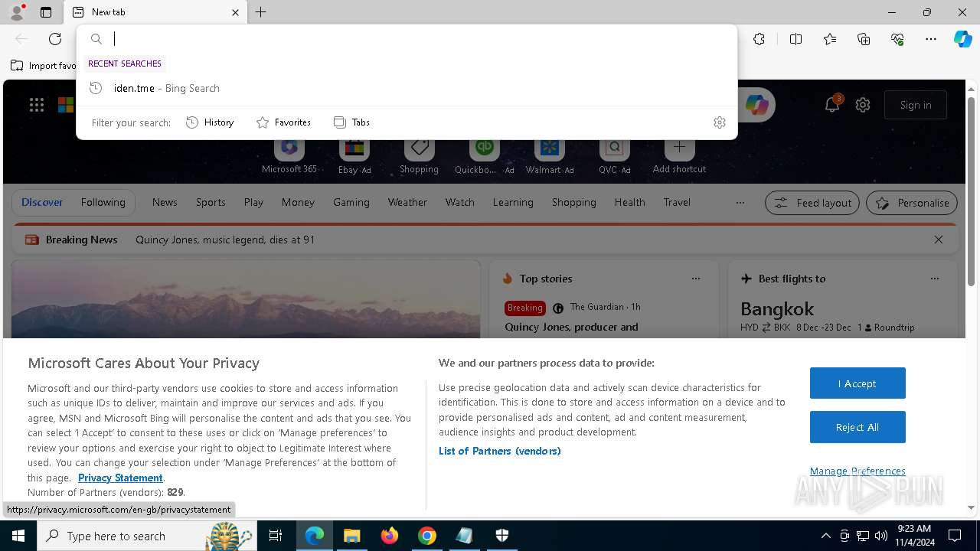980x551 pixels.
Task: Dismiss the Breaking News banner
Action: [939, 240]
